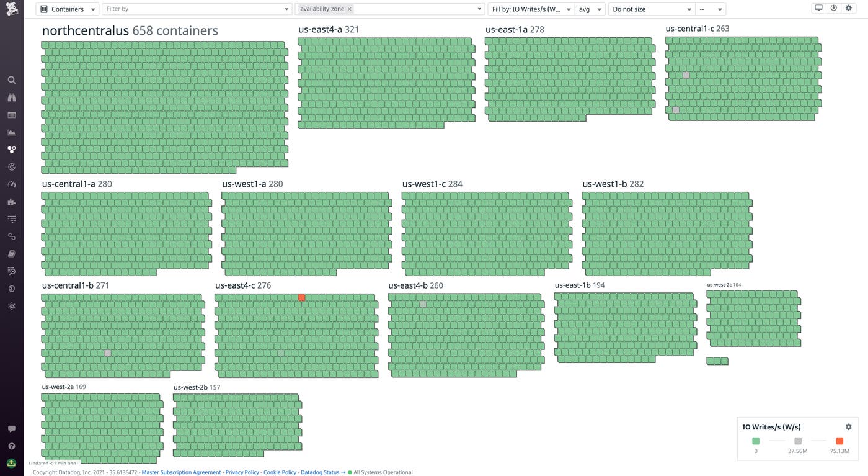
Task: Click the Infrastructure hexagons icon
Action: pos(11,149)
